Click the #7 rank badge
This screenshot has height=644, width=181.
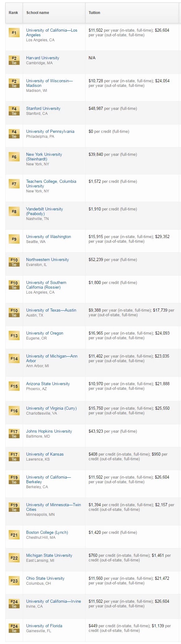14,184
